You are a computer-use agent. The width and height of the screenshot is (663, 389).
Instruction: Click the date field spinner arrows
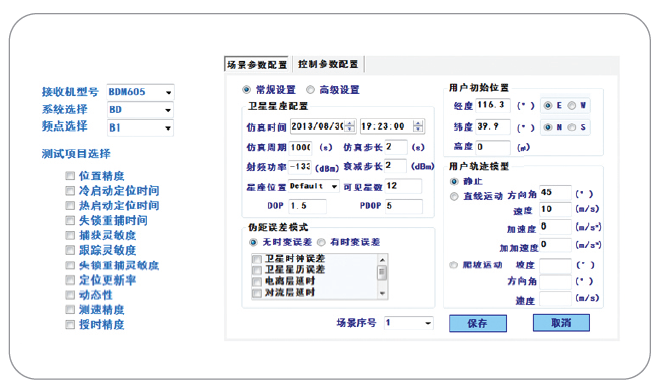(351, 126)
